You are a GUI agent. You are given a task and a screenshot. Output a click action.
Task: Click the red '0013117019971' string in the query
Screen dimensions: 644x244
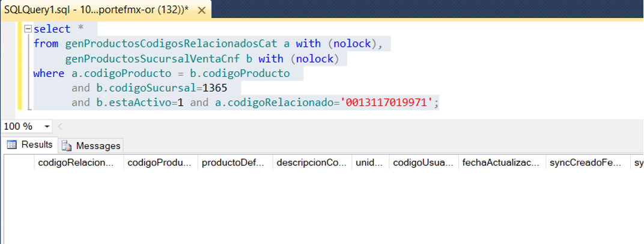(x=387, y=103)
